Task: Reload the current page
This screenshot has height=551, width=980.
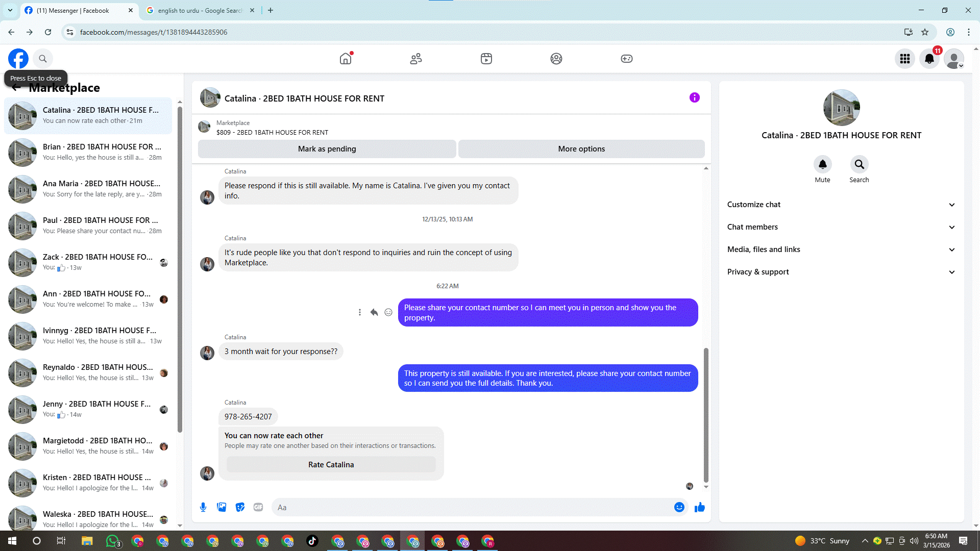Action: point(48,32)
